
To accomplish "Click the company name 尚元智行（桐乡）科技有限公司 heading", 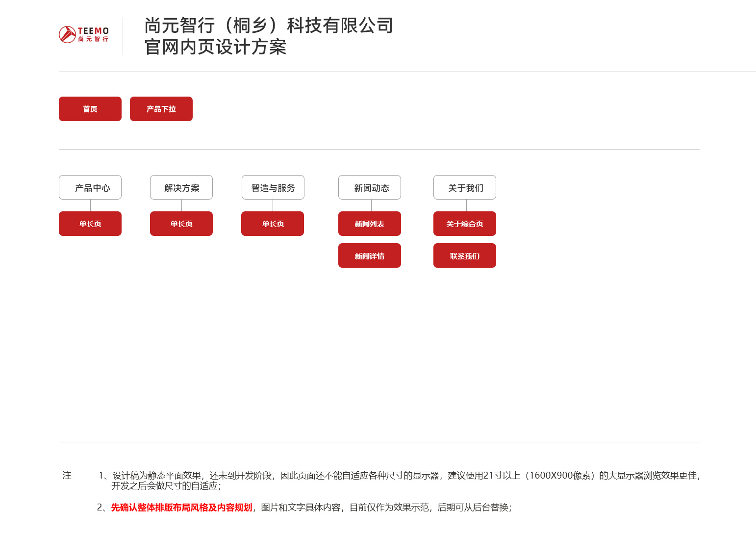I will click(269, 25).
